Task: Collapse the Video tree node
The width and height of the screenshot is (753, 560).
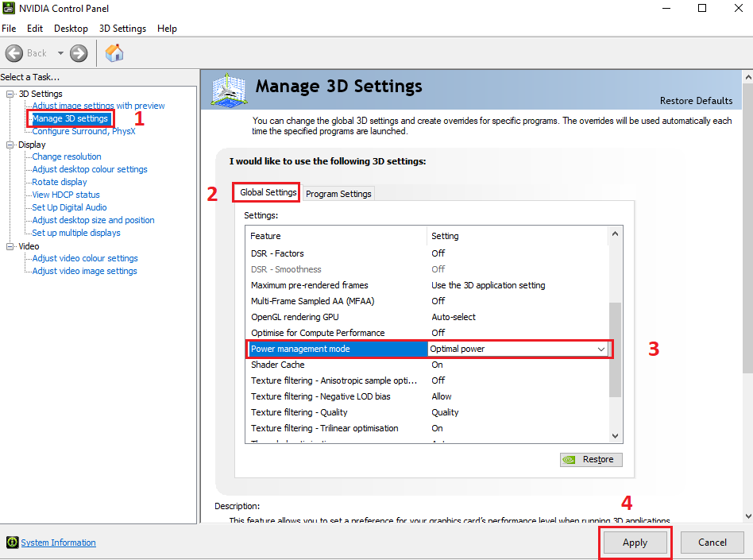Action: coord(10,246)
